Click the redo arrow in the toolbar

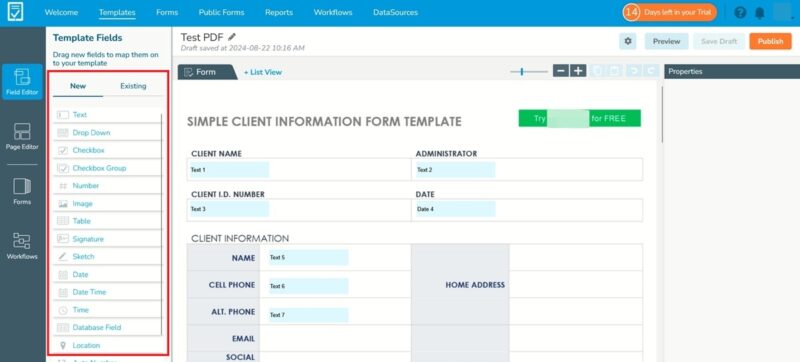(x=651, y=71)
